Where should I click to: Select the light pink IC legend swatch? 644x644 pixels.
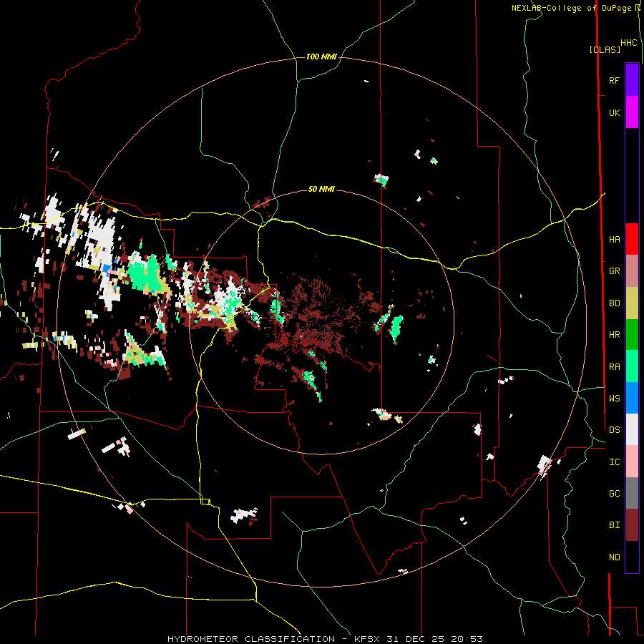click(x=632, y=462)
